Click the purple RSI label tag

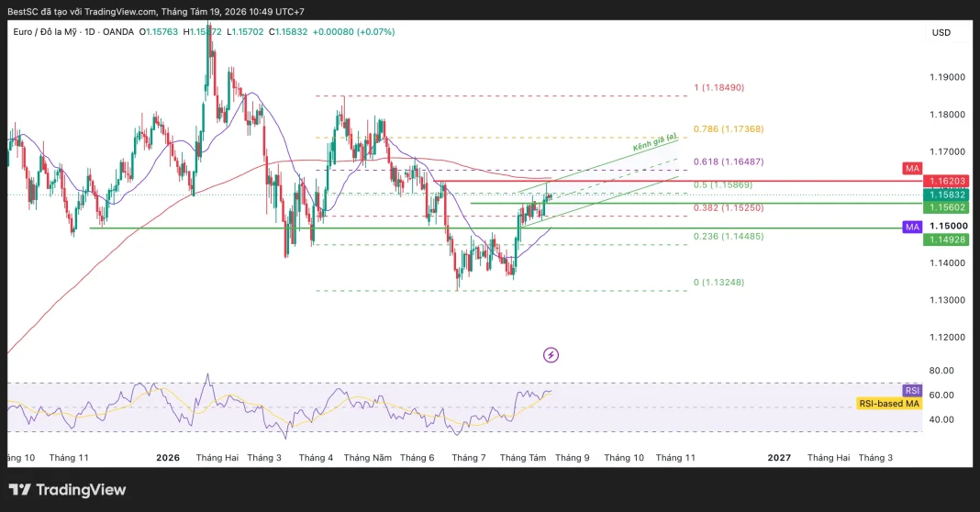[912, 391]
